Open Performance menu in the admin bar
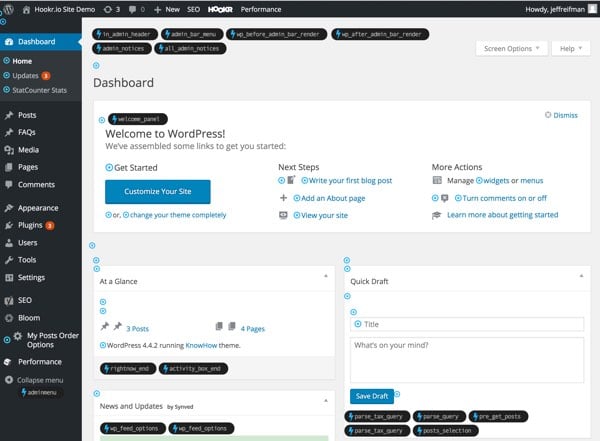Screen dimensions: 600x441 261,9
